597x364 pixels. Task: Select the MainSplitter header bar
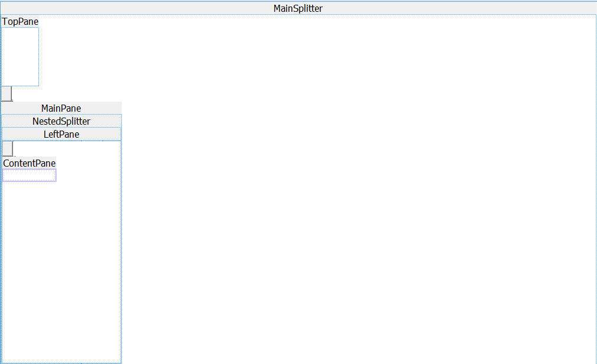(x=298, y=8)
